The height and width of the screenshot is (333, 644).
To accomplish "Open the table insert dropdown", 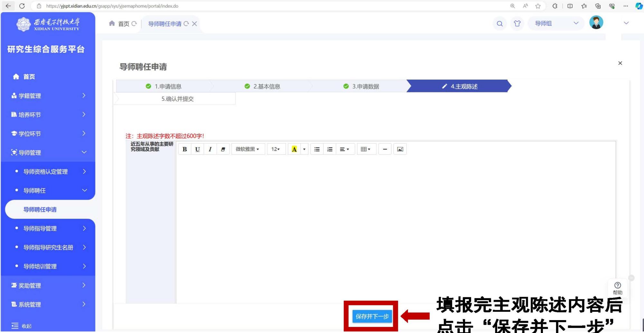I will 366,149.
